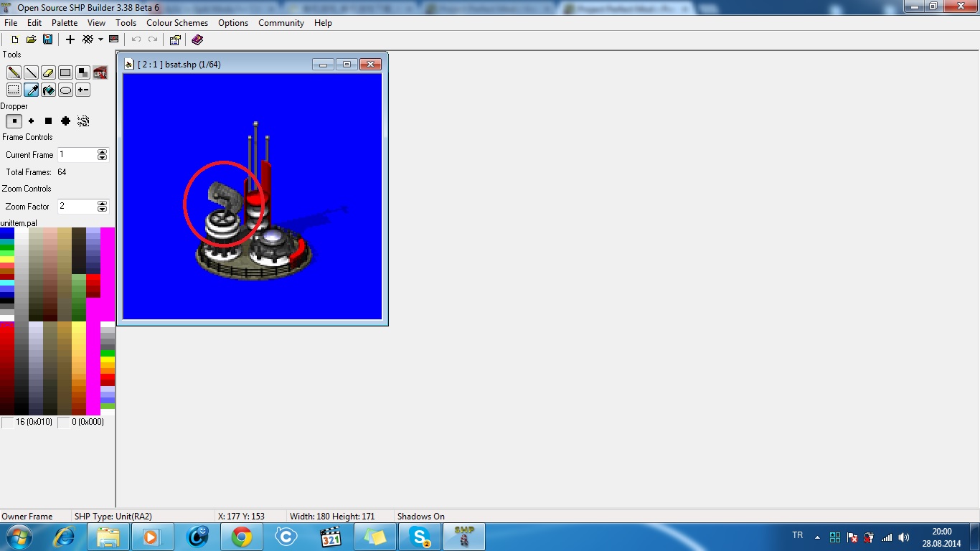Select the dashed rectangle Selection tool
The height and width of the screenshot is (551, 980).
point(14,90)
